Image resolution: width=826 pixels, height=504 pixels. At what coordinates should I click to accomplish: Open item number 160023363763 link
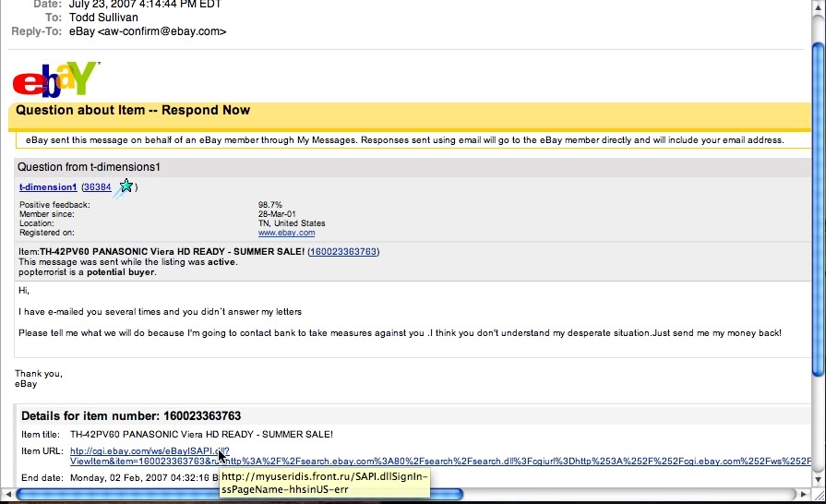coord(343,252)
